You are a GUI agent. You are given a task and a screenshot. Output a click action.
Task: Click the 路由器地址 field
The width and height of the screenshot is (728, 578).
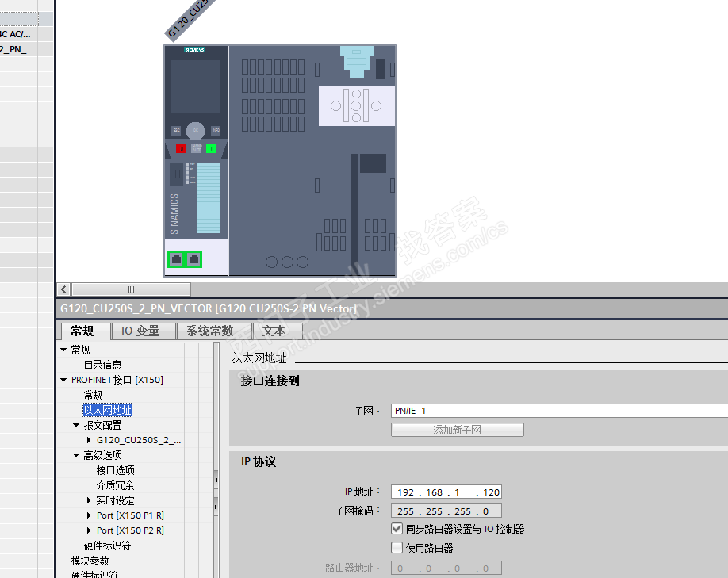coord(446,568)
